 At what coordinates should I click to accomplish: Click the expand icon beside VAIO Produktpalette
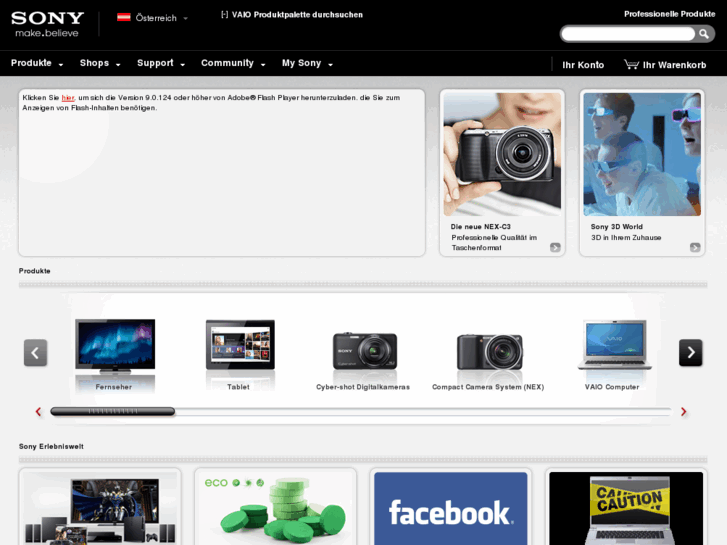(224, 14)
